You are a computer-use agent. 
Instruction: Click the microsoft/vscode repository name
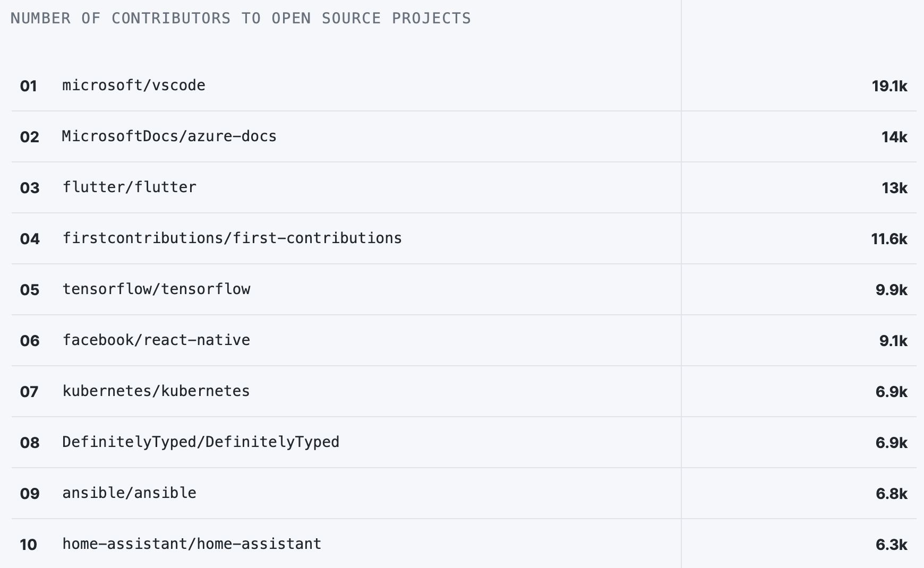click(134, 85)
